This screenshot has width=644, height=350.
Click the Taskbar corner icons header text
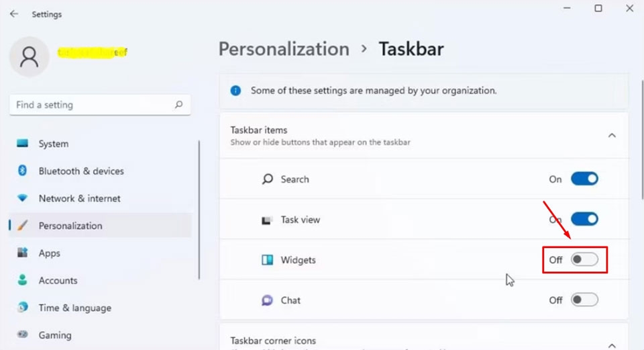pyautogui.click(x=273, y=341)
